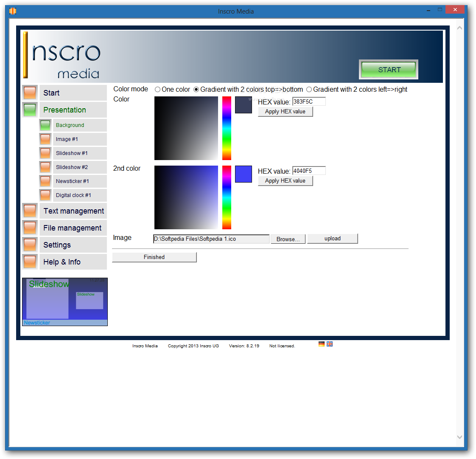Pick a hue on 2nd color rainbow bar

[227, 197]
